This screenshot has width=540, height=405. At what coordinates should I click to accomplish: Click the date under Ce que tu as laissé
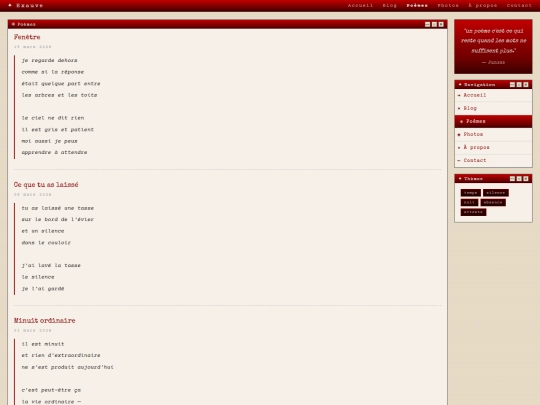click(33, 195)
